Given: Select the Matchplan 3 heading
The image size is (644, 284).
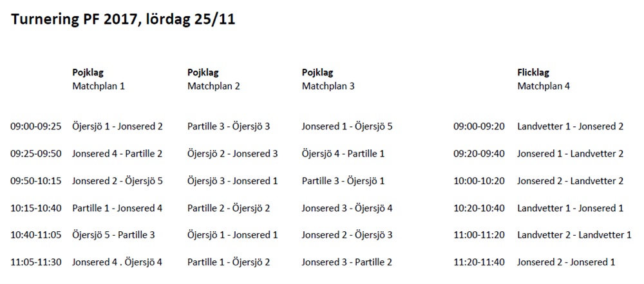Looking at the screenshot, I should coord(328,86).
